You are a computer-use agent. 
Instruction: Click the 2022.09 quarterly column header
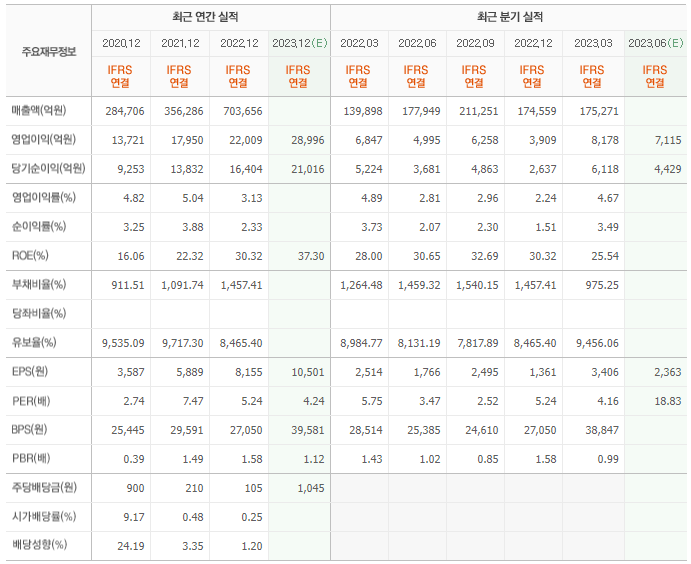click(475, 43)
